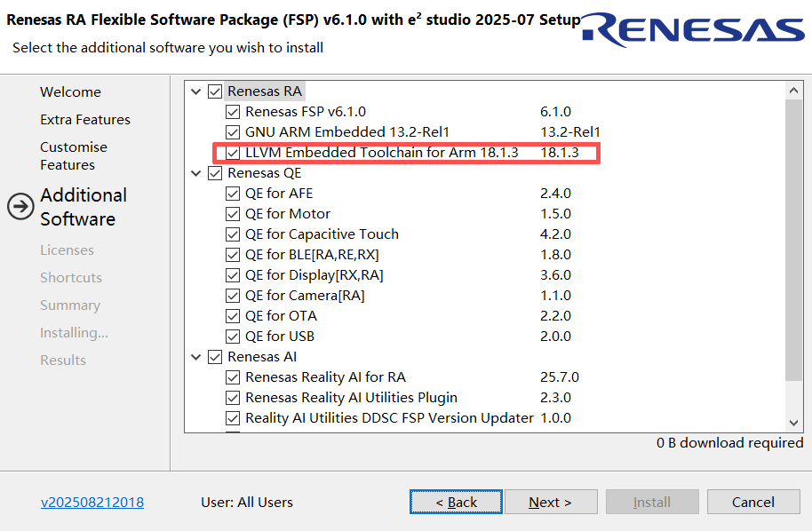Click the software list scroll up arrow
Screen dimensions: 812x531
point(794,91)
